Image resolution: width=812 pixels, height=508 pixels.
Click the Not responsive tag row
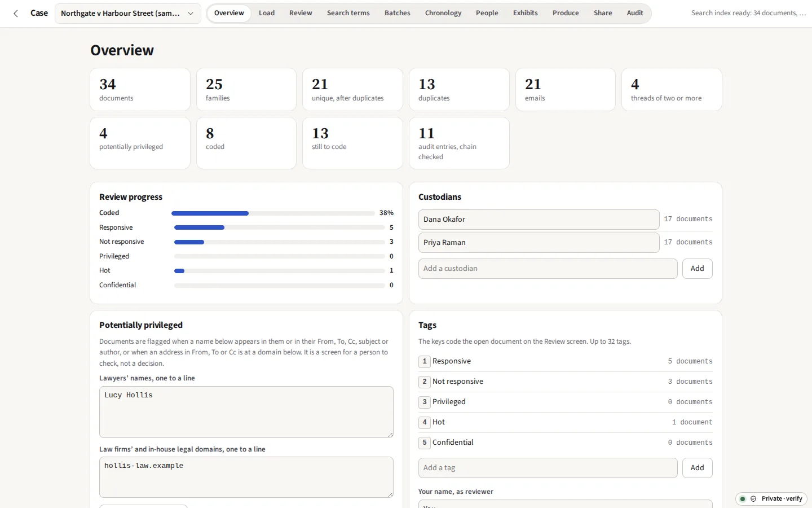pos(566,382)
